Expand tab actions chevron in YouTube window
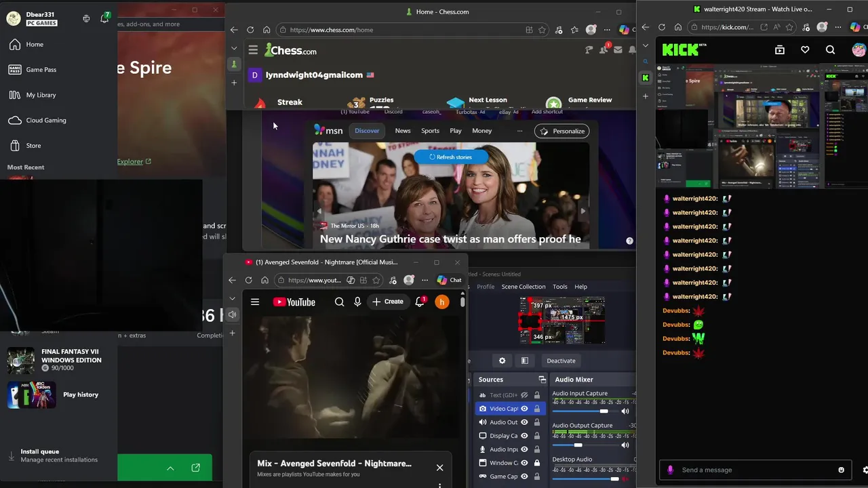 233,298
